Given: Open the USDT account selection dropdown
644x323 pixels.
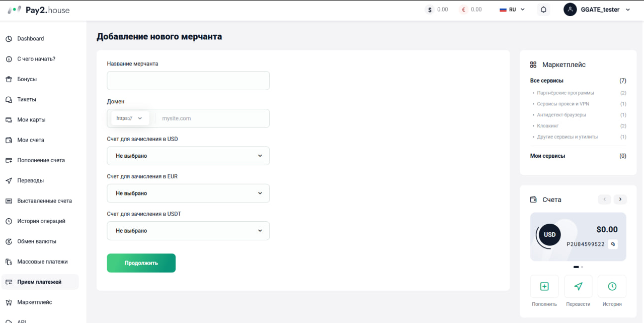Looking at the screenshot, I should tap(188, 230).
